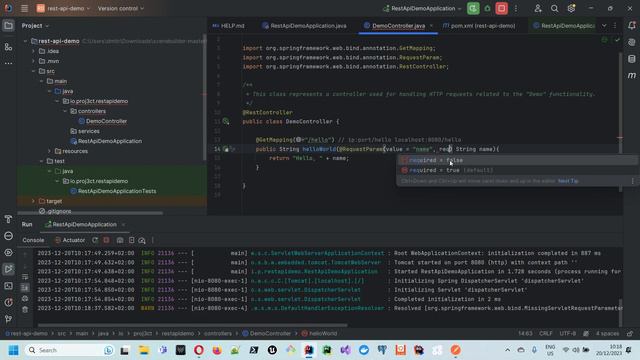Expand the target folder
Viewport: 640px width, 360px height.
point(33,201)
